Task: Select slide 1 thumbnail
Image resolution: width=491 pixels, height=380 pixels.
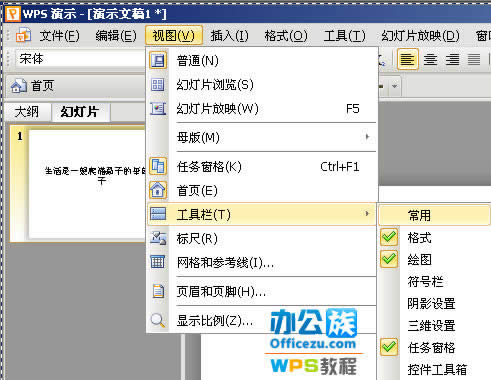Action: tap(78, 183)
